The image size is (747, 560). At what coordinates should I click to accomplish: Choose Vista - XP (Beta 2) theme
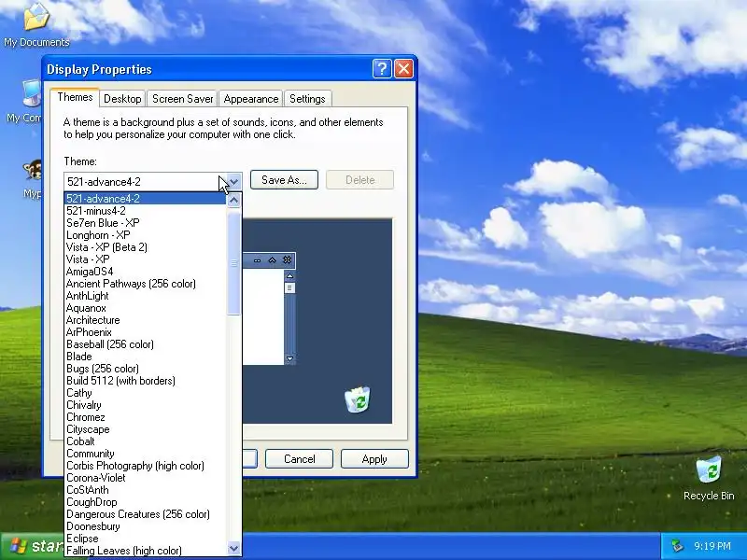pyautogui.click(x=146, y=247)
